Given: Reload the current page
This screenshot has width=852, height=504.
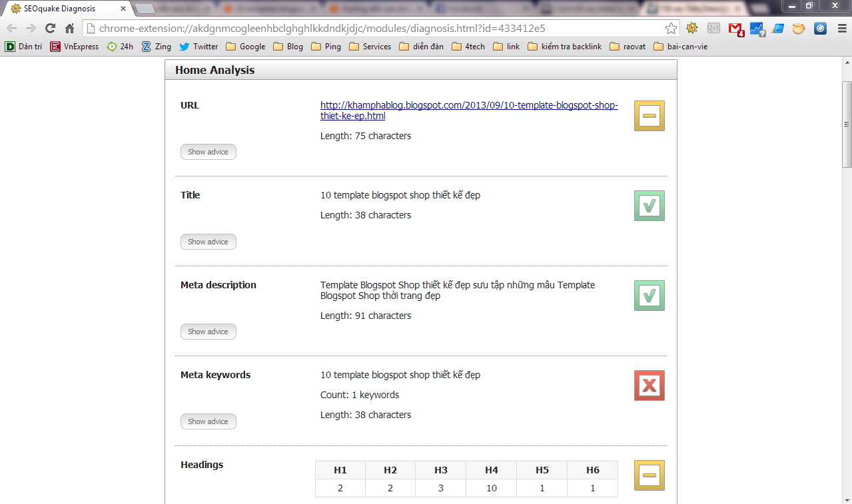Looking at the screenshot, I should click(x=50, y=29).
